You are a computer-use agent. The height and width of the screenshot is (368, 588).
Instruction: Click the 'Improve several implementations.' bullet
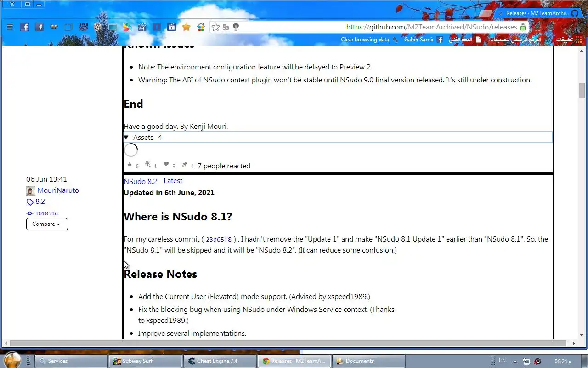192,333
